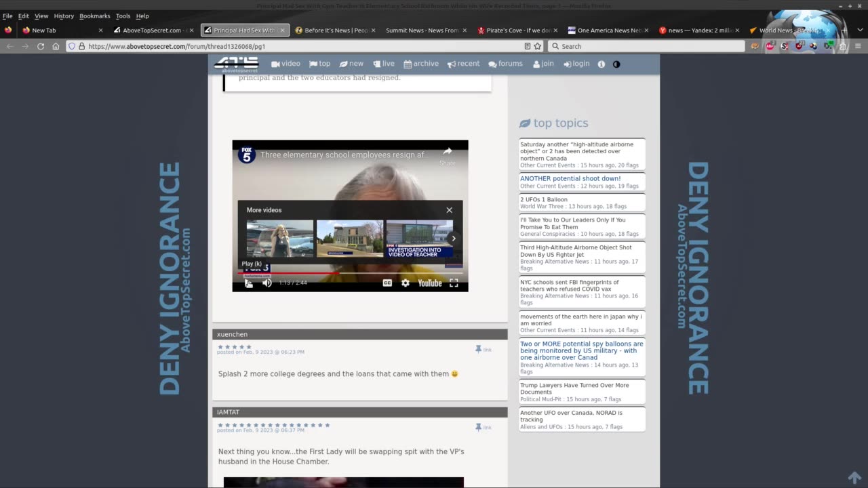The height and width of the screenshot is (488, 868).
Task: Open the Firefox application menu
Action: [x=858, y=46]
